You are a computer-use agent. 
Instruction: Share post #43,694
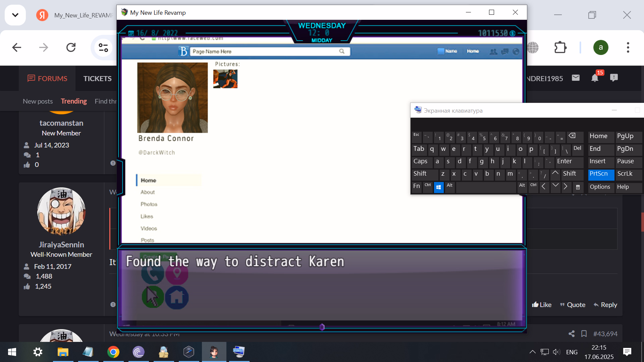point(572,334)
